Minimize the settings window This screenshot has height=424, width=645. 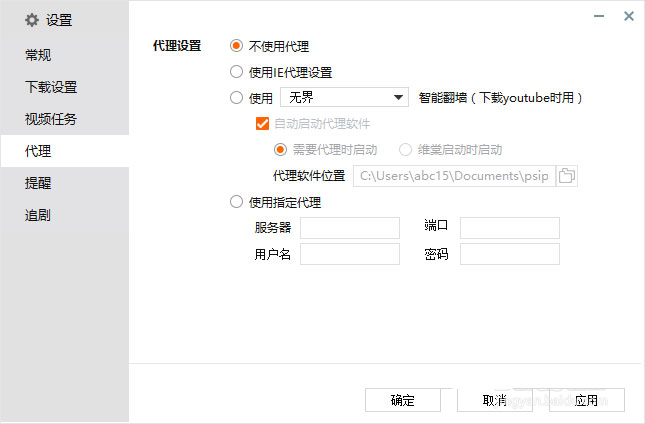599,16
